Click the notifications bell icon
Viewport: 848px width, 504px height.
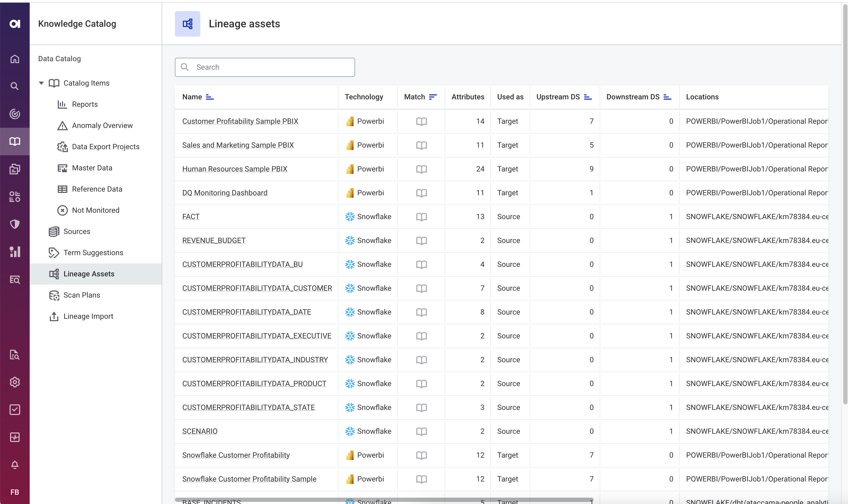(x=15, y=465)
